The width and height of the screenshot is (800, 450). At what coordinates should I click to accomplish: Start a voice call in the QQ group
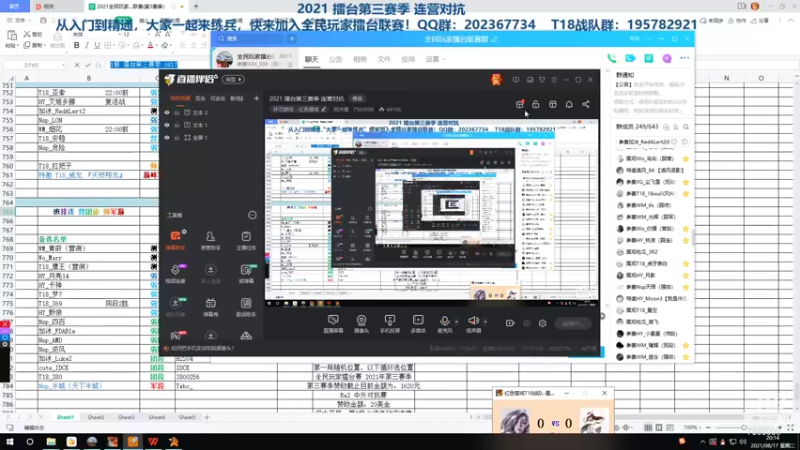tap(611, 59)
